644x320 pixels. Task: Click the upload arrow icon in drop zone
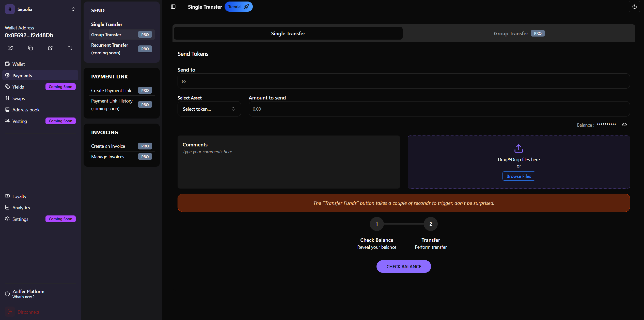[x=519, y=148]
